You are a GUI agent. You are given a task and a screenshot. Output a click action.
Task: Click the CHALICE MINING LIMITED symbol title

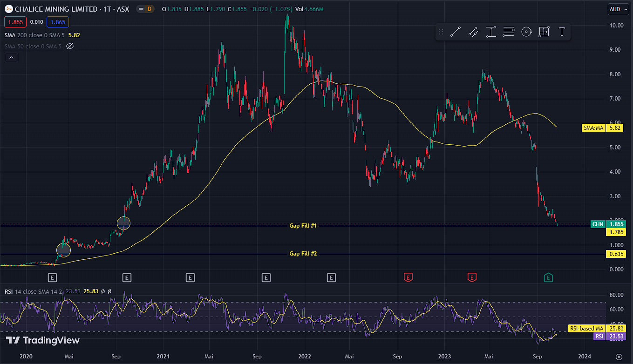point(73,9)
